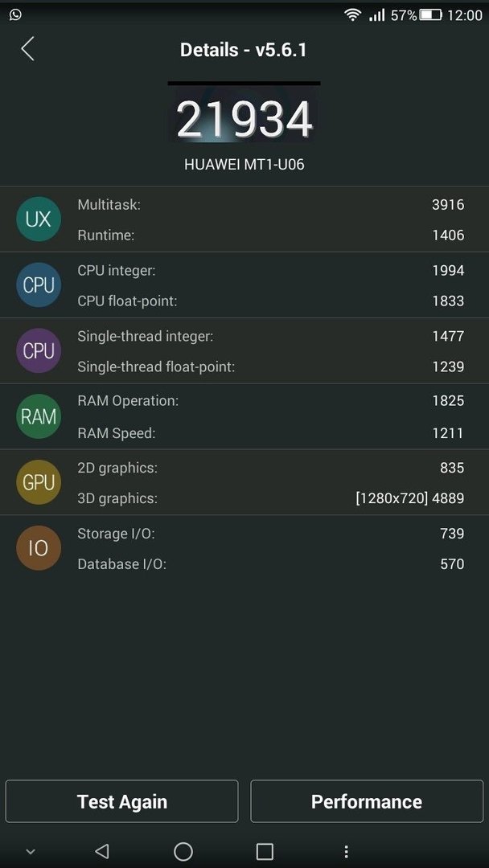Select the green RAM category icon
The height and width of the screenshot is (868, 489).
point(39,416)
